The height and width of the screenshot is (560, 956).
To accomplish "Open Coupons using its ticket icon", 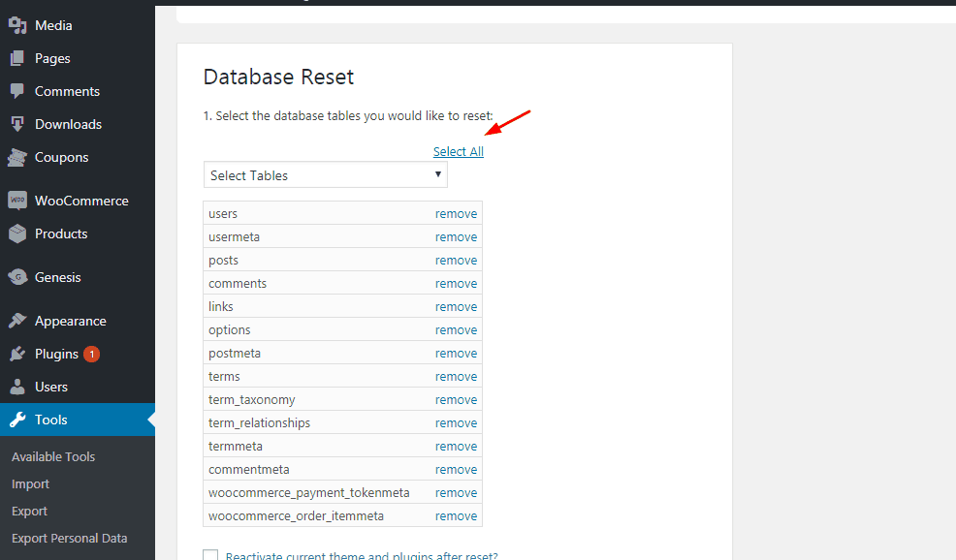I will coord(17,157).
